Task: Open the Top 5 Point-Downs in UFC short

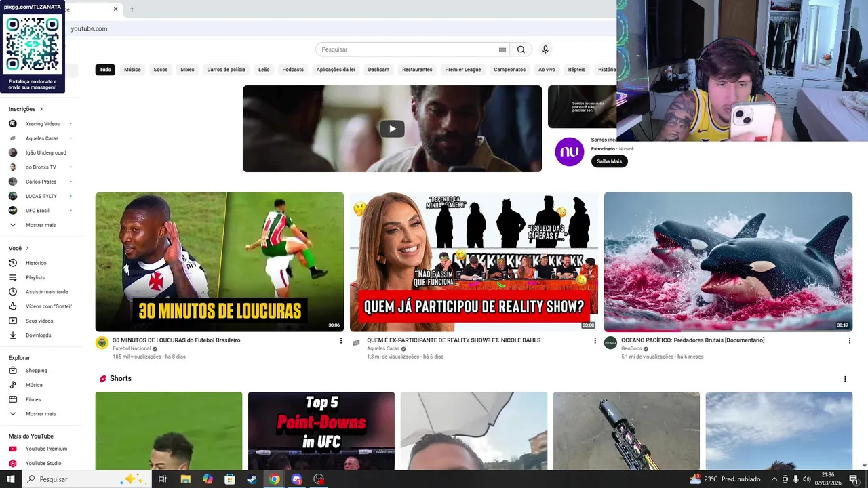Action: pos(321,431)
